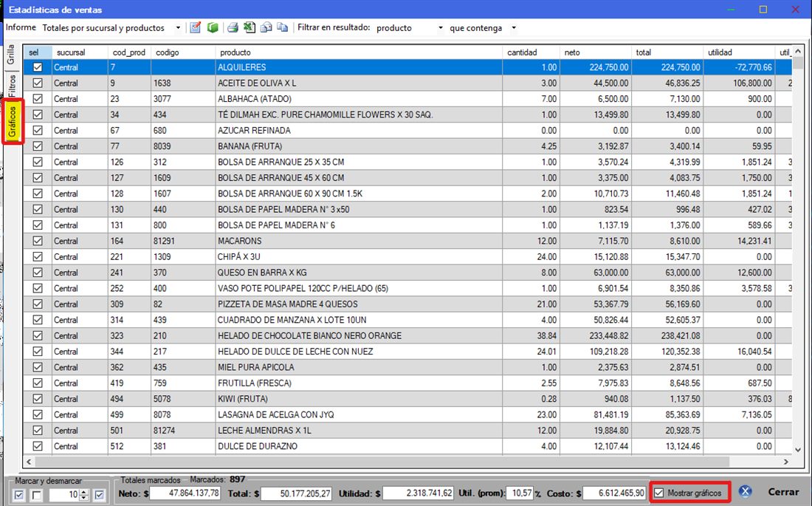The width and height of the screenshot is (812, 506).
Task: Select the FRUTILLA (FRESCA) cell
Action: (x=358, y=383)
